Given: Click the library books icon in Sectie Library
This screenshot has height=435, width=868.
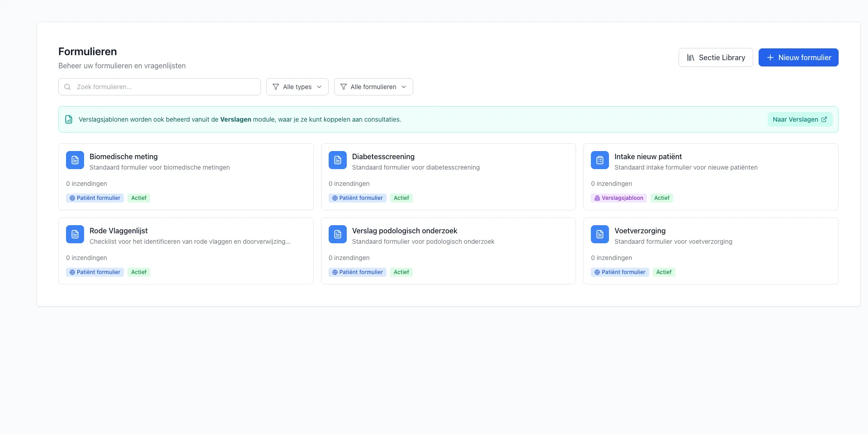Looking at the screenshot, I should (x=691, y=57).
